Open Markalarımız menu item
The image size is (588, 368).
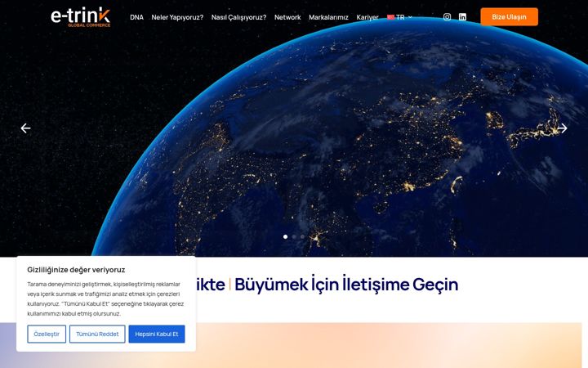coord(328,17)
